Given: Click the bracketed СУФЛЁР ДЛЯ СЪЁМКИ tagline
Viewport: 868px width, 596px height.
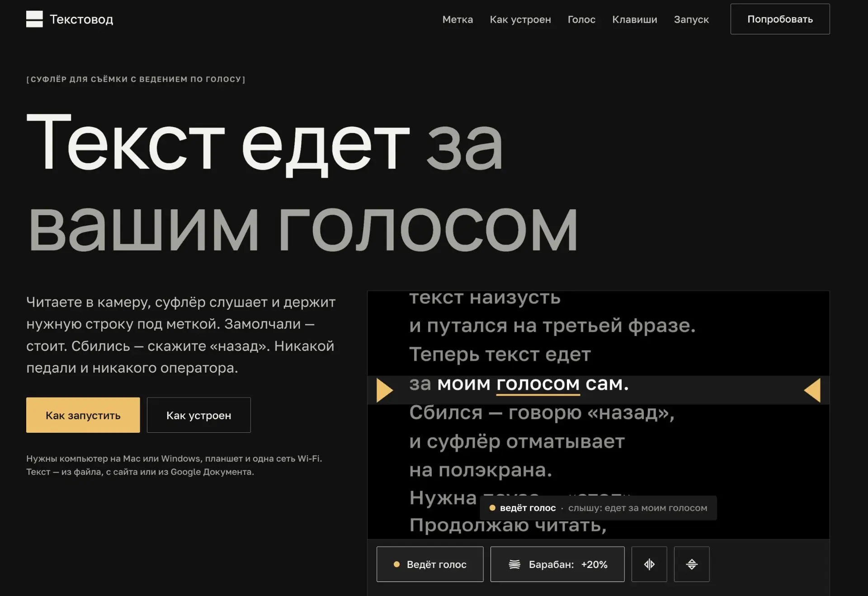Looking at the screenshot, I should coord(136,79).
